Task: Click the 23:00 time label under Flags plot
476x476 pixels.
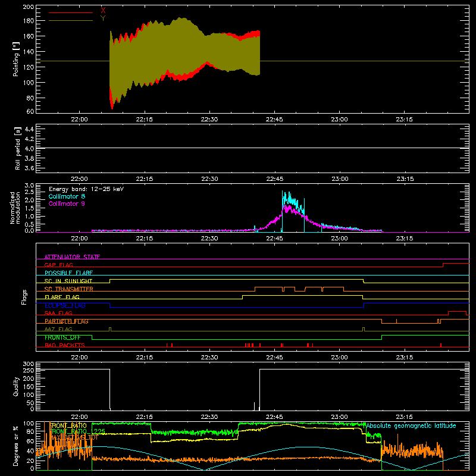Action: (339, 358)
